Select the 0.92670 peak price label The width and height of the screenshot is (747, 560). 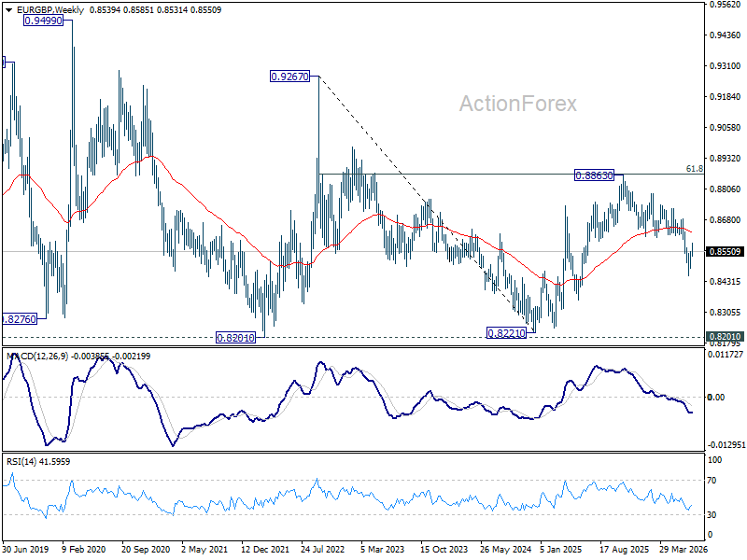[289, 77]
